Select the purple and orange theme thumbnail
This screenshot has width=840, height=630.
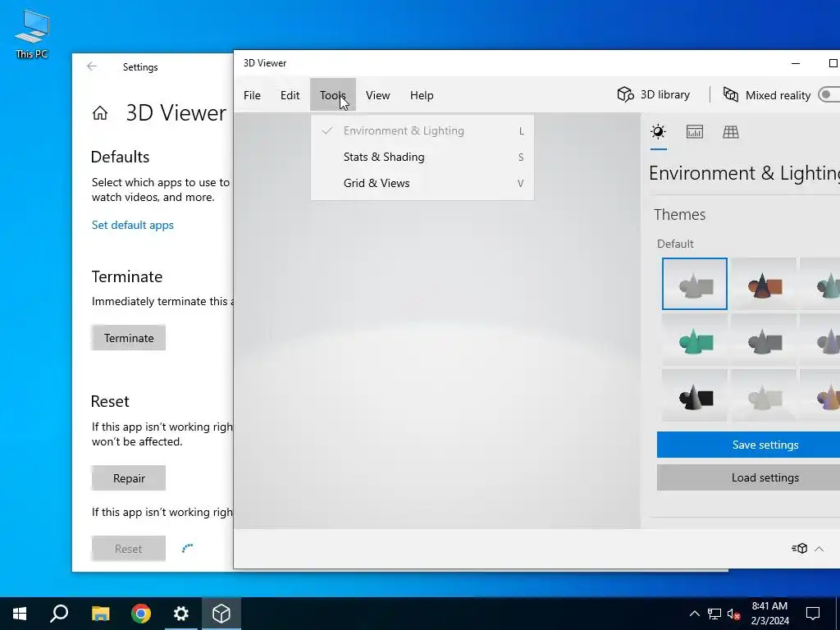coord(820,395)
